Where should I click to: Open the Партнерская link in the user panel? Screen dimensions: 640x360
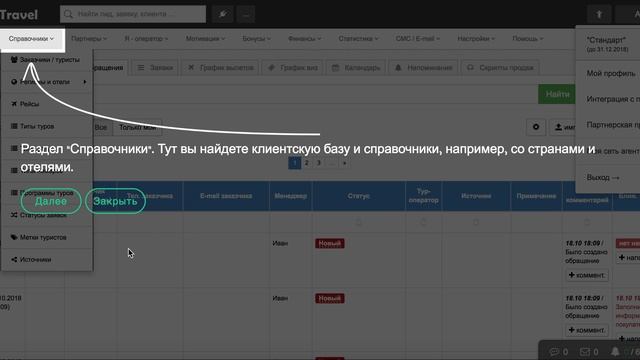click(x=613, y=125)
